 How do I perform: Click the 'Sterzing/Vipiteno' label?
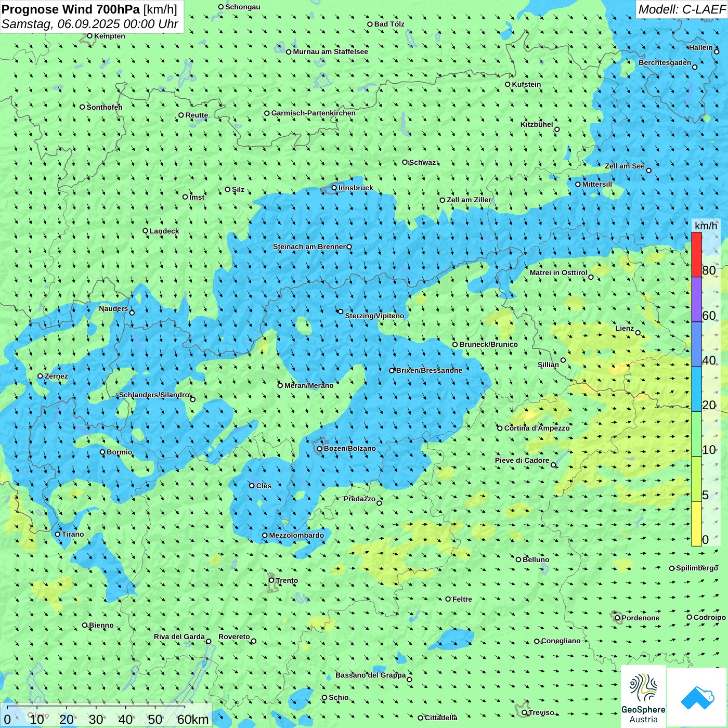[x=374, y=316]
